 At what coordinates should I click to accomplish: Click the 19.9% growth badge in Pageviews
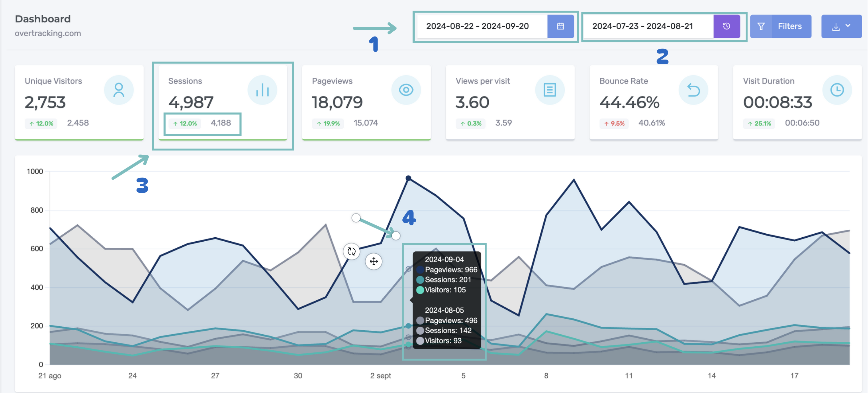pyautogui.click(x=328, y=123)
